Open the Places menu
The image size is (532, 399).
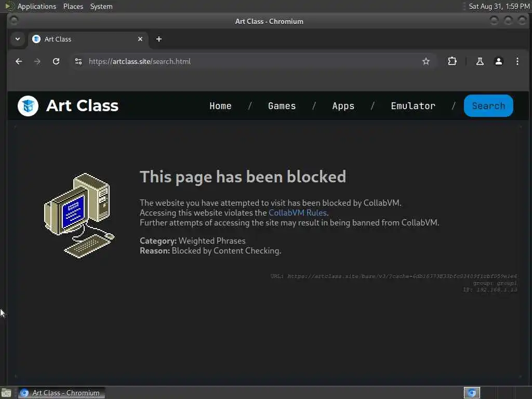(73, 6)
